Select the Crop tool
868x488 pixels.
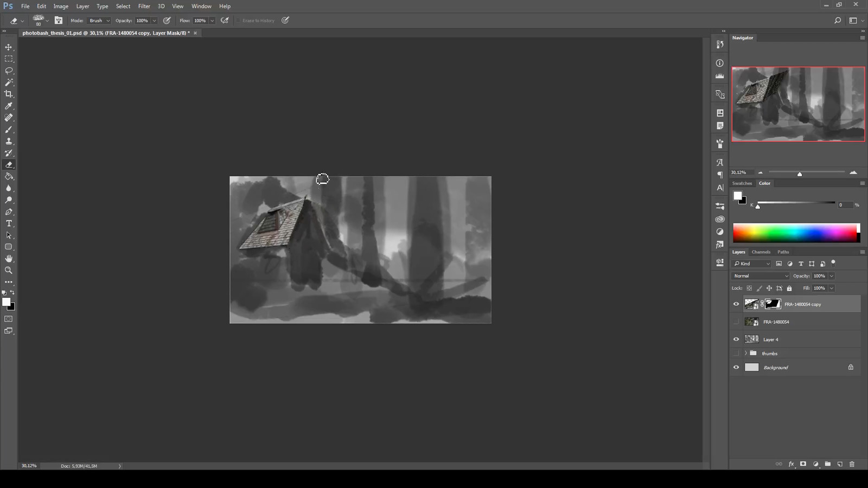[x=9, y=94]
